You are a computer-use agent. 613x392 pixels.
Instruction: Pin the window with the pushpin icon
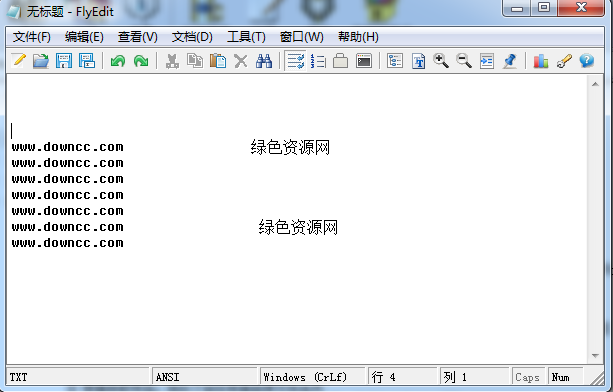pos(510,61)
